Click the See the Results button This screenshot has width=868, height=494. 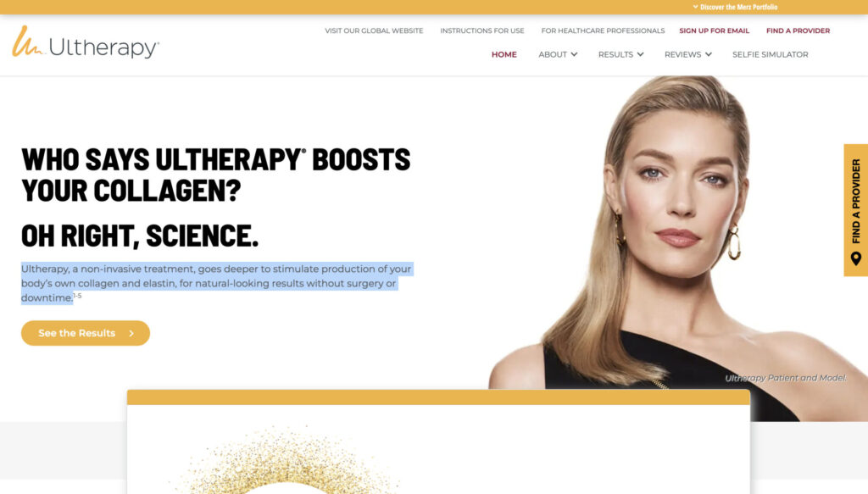(x=86, y=333)
